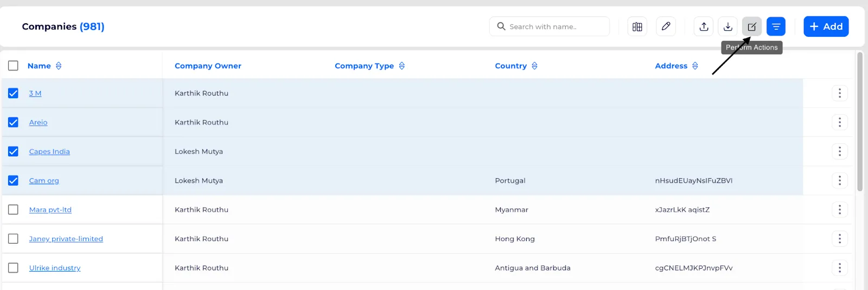Viewport: 868px width, 290px height.
Task: Click the download/import icon
Action: 728,27
